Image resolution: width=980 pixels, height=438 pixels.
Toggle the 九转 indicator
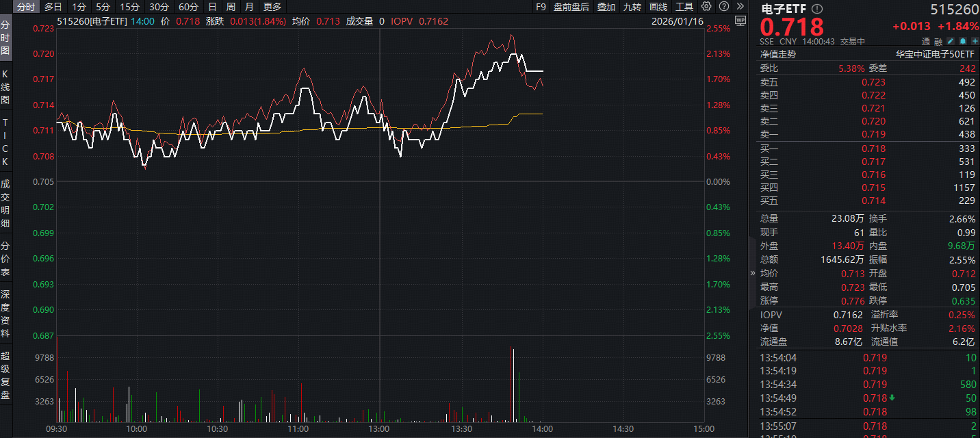click(632, 7)
